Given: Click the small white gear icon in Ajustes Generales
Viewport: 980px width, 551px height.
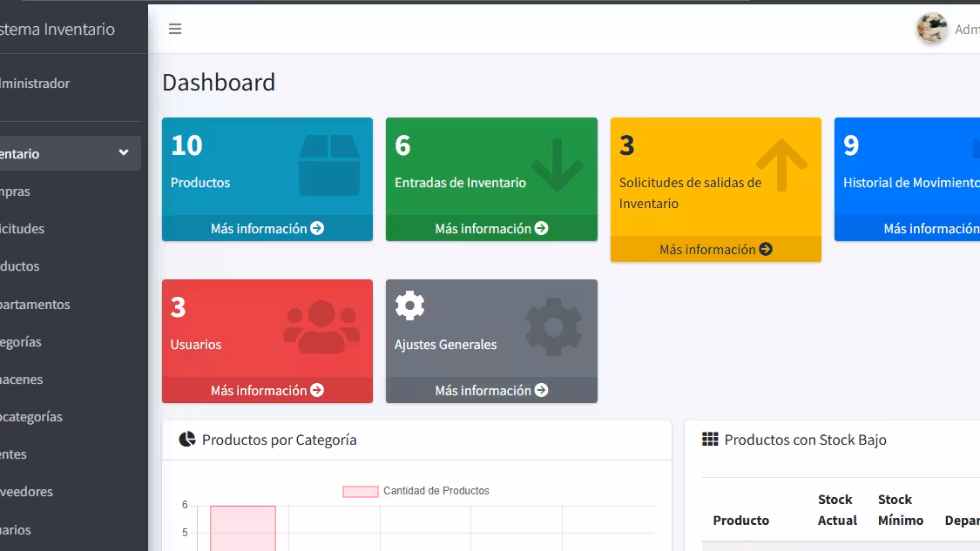Looking at the screenshot, I should [410, 306].
